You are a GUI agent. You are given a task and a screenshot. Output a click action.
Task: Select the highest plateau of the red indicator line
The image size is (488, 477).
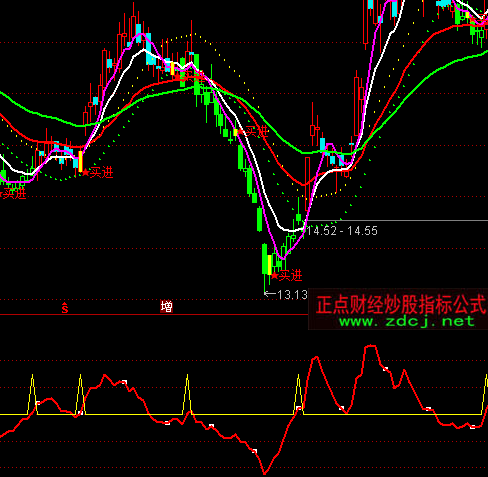click(370, 347)
